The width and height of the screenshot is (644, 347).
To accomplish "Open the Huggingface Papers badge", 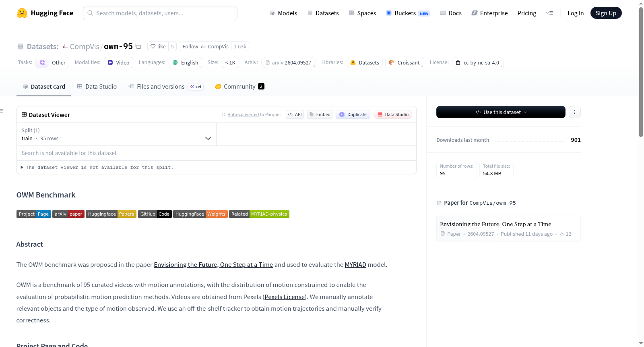I will (x=111, y=214).
